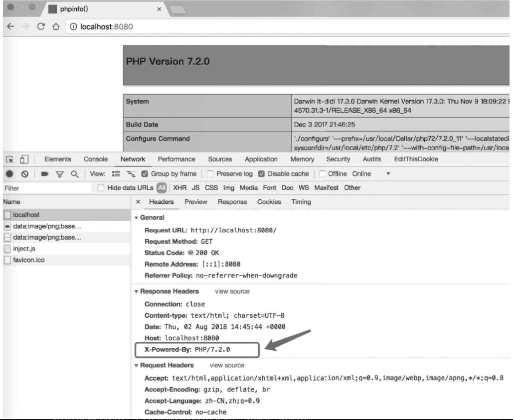
Task: Open network search magnifier
Action: point(75,174)
